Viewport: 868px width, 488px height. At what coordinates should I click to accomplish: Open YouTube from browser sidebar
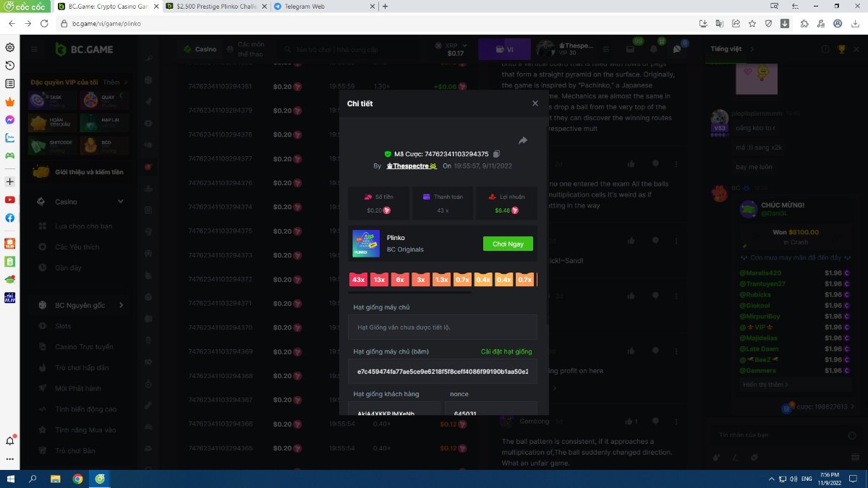coord(10,200)
